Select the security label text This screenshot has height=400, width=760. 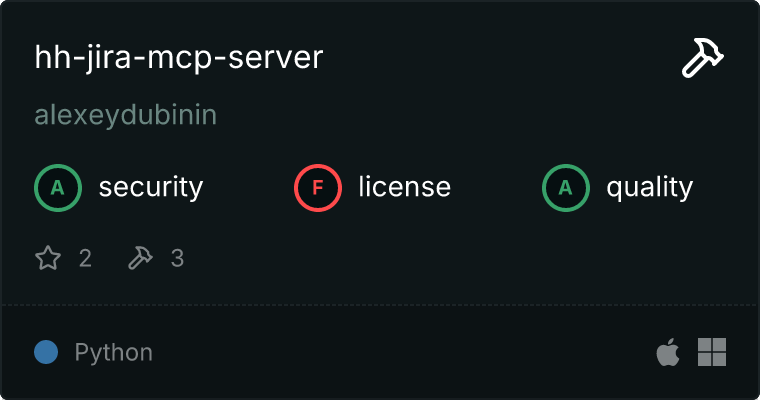pos(150,187)
